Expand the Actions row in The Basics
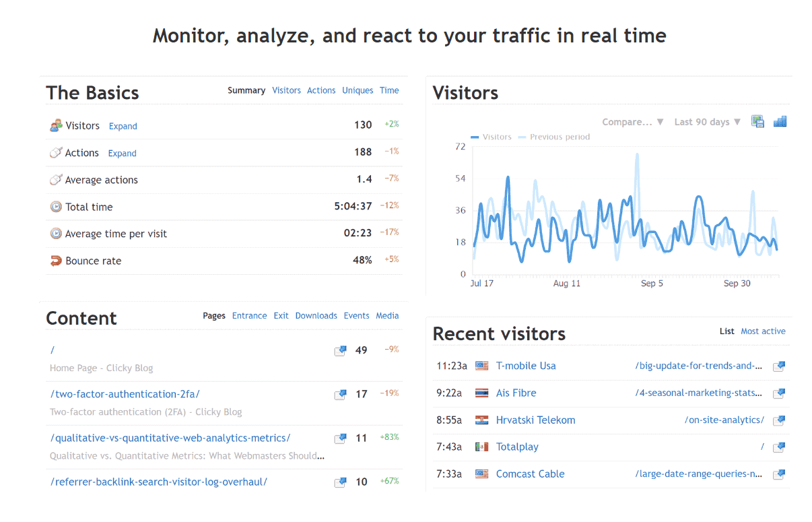Screen dimensions: 812x522 [x=123, y=153]
